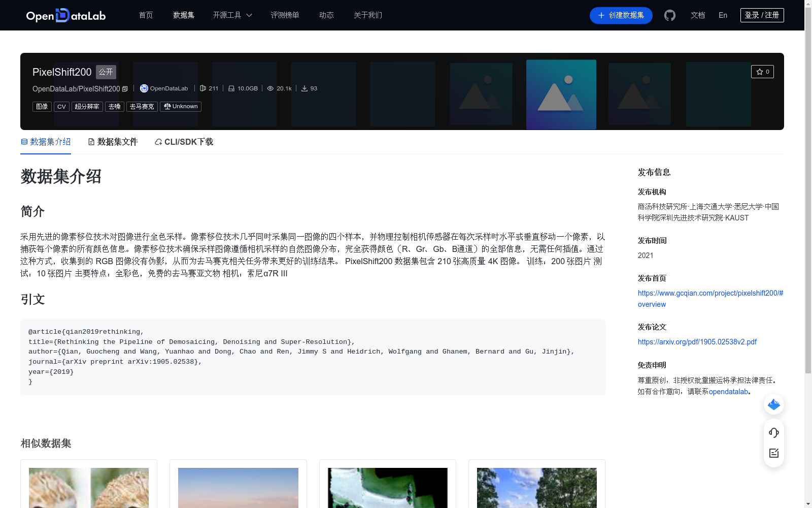The image size is (812, 508).
Task: Expand the 开源工具 dropdown menu
Action: [232, 15]
